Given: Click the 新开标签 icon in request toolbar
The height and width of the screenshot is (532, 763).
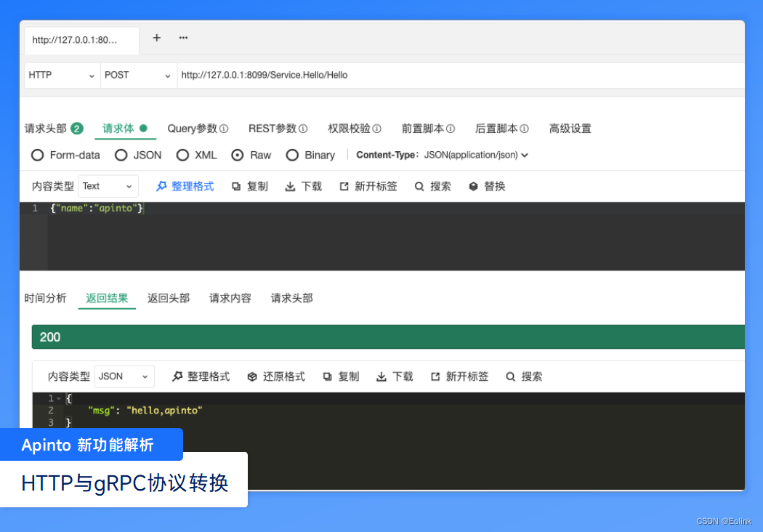Looking at the screenshot, I should pyautogui.click(x=344, y=187).
